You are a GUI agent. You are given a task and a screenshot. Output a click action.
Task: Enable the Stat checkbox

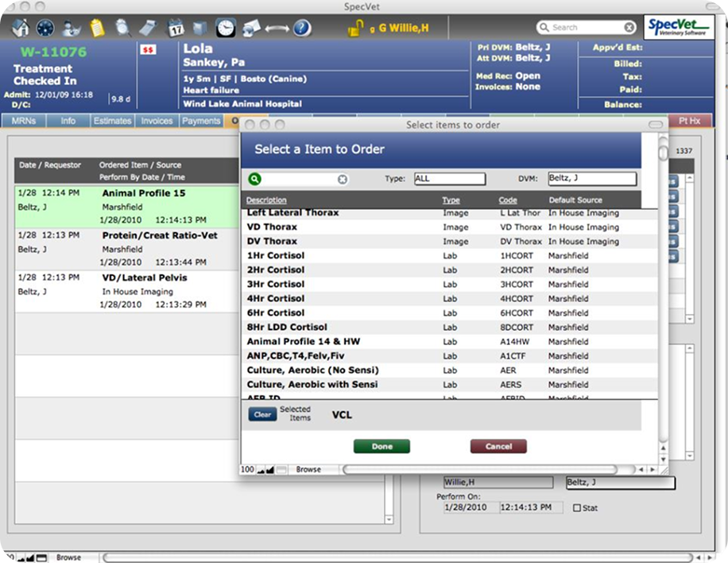click(x=577, y=507)
